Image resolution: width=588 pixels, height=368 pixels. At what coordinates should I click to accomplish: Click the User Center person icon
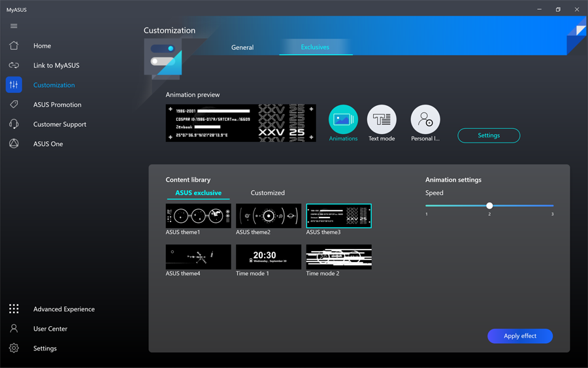(14, 329)
